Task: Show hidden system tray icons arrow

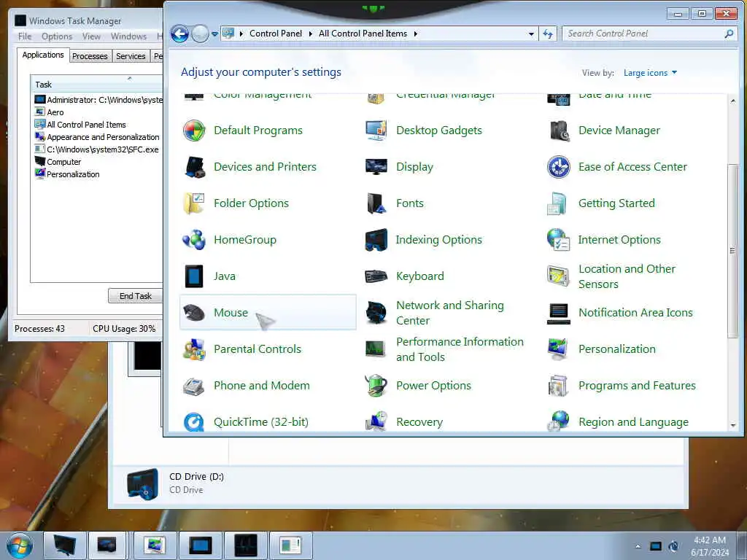Action: tap(638, 546)
